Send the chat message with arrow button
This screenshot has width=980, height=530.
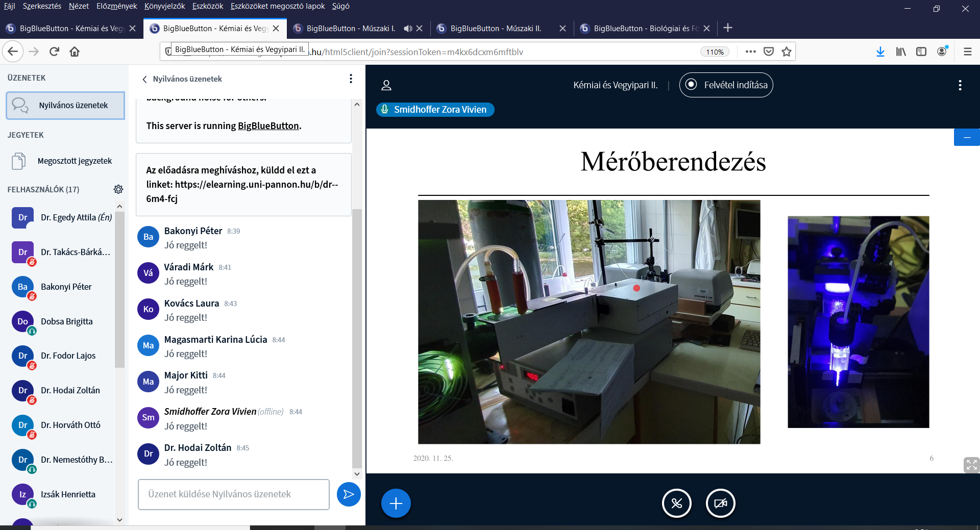click(349, 494)
